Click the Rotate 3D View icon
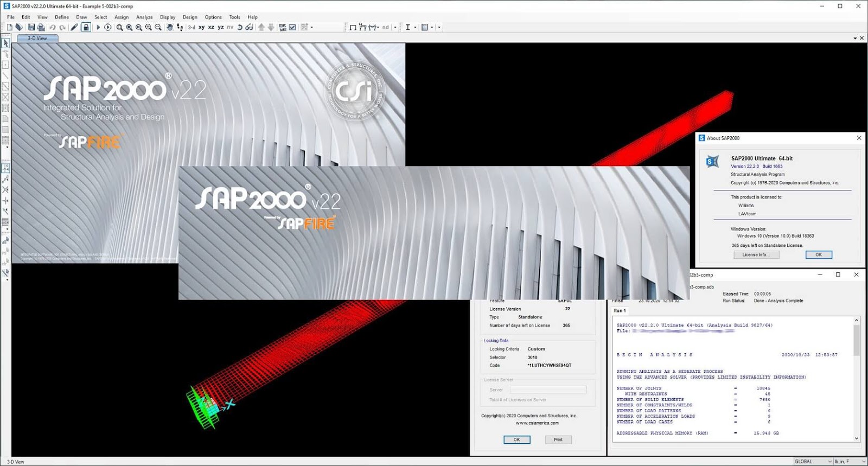 [x=240, y=27]
